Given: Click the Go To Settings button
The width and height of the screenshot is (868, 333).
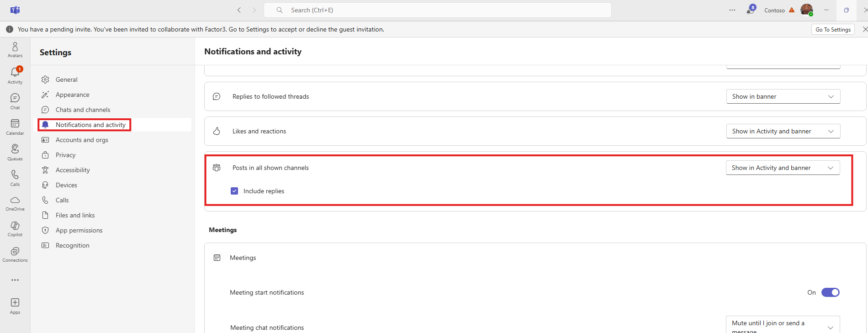Looking at the screenshot, I should 833,29.
